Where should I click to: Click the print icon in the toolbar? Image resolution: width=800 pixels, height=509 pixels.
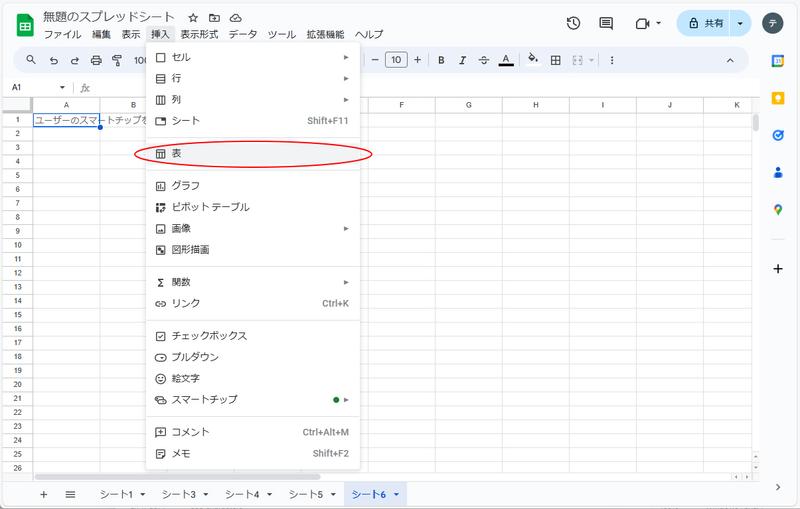click(96, 60)
